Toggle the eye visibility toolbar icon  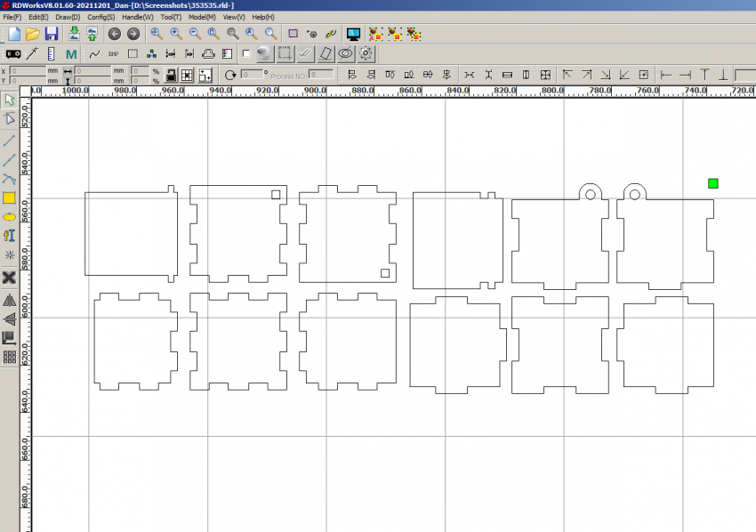click(x=346, y=53)
